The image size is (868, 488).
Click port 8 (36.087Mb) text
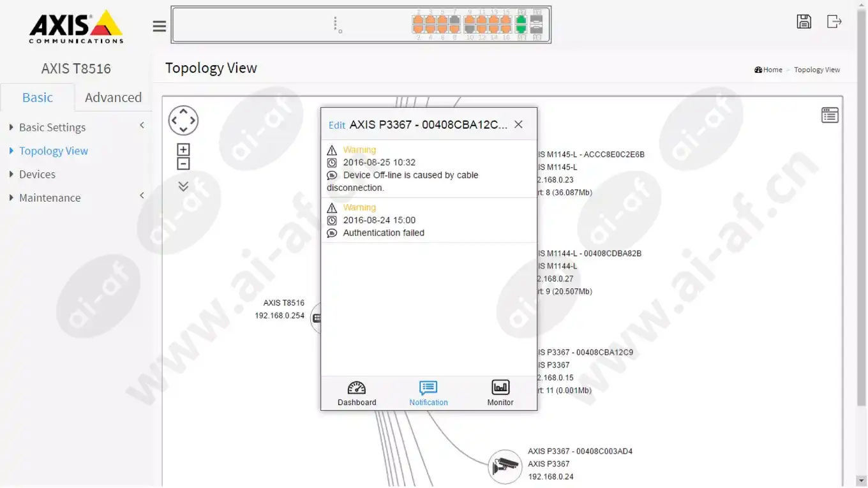[565, 192]
